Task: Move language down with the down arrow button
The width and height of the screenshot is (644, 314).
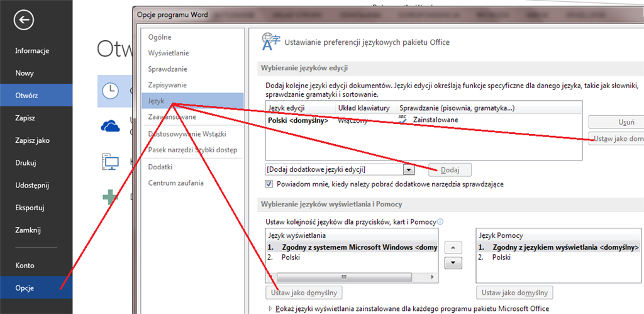Action: pyautogui.click(x=453, y=262)
